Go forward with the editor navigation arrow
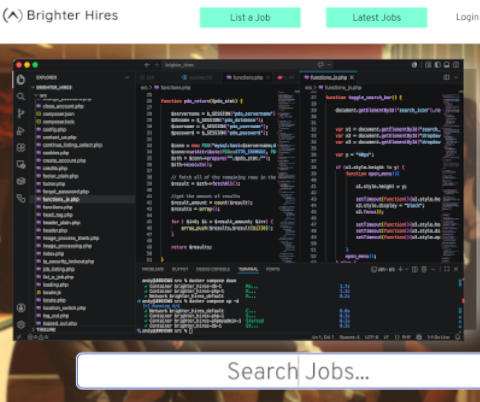 tap(156, 65)
